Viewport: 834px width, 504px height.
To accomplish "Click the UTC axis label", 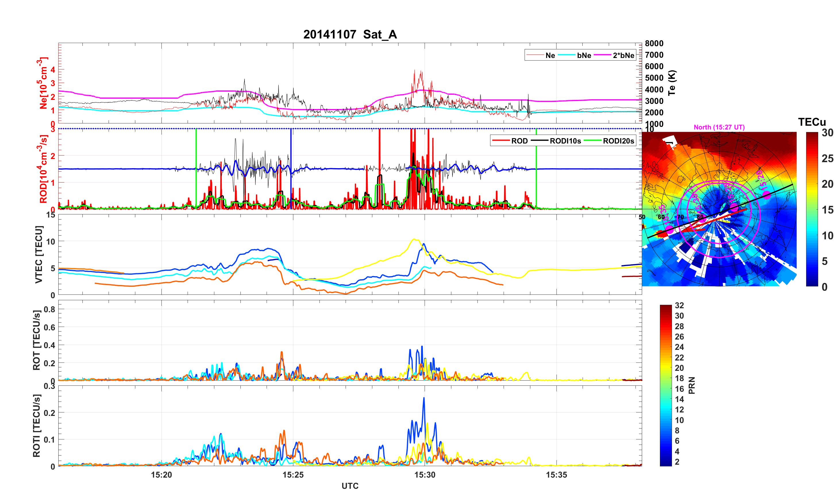I will tap(350, 486).
